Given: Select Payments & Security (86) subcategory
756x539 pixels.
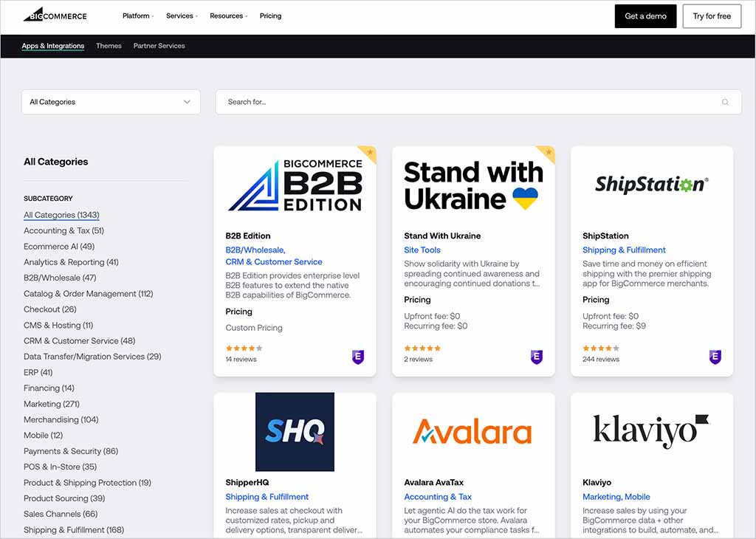Looking at the screenshot, I should (71, 451).
